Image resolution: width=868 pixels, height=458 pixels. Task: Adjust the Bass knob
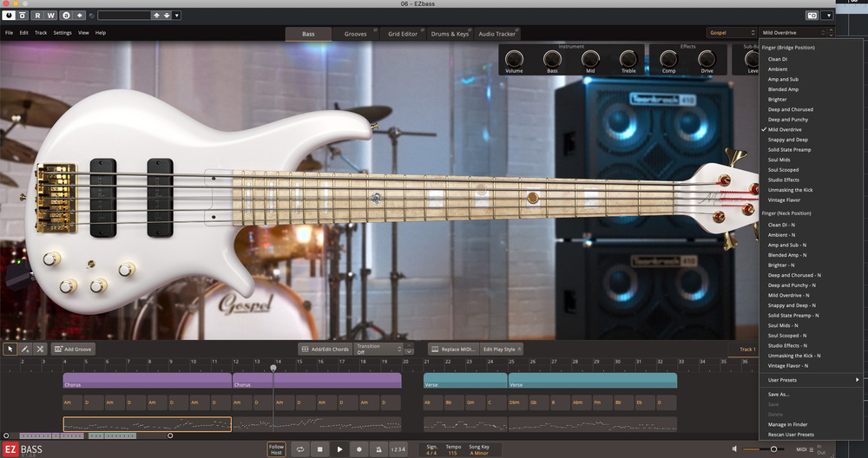coord(552,58)
